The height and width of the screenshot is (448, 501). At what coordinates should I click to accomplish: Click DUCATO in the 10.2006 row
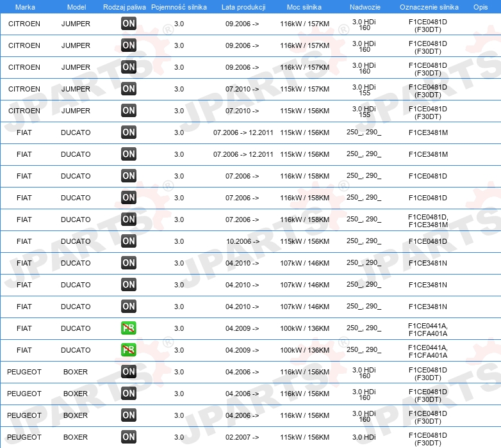[x=76, y=241]
